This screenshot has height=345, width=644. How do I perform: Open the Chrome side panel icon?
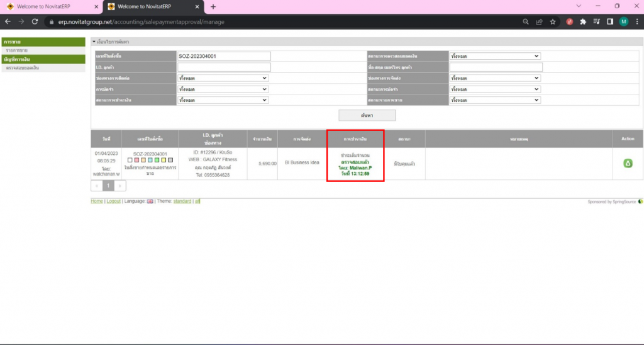(x=609, y=21)
